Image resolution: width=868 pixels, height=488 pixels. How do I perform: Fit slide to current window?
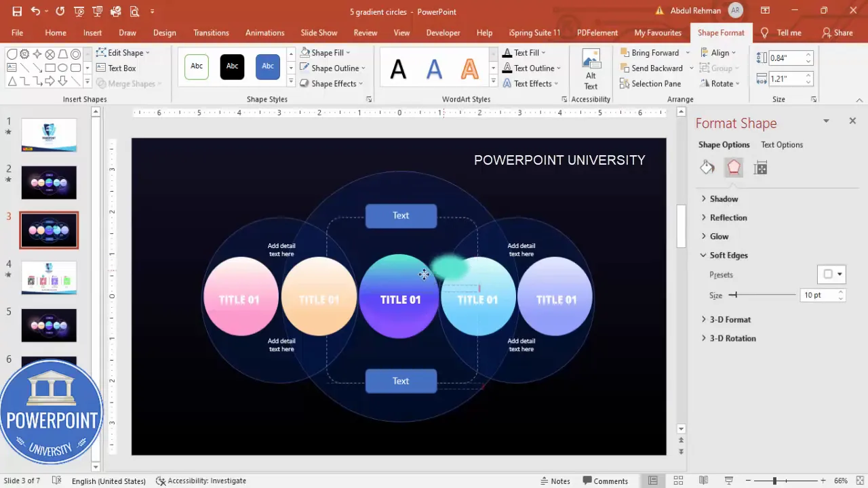tap(859, 481)
